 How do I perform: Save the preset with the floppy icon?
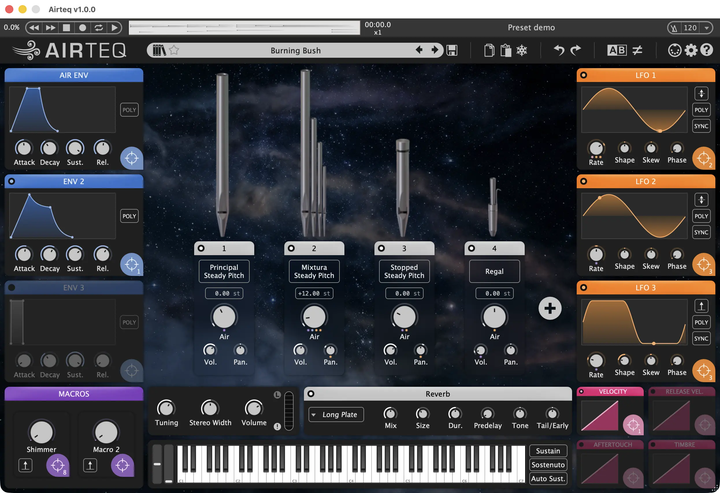point(452,50)
